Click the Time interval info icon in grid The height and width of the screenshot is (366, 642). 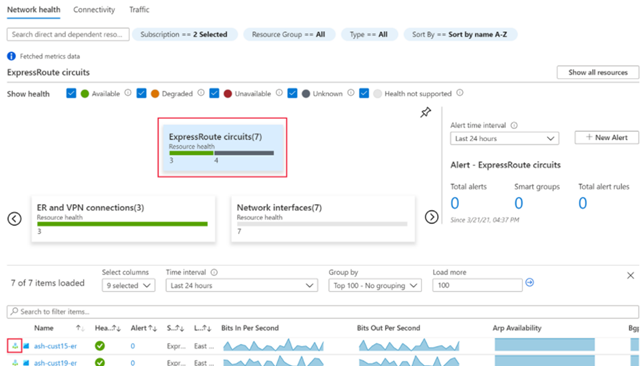click(x=214, y=272)
